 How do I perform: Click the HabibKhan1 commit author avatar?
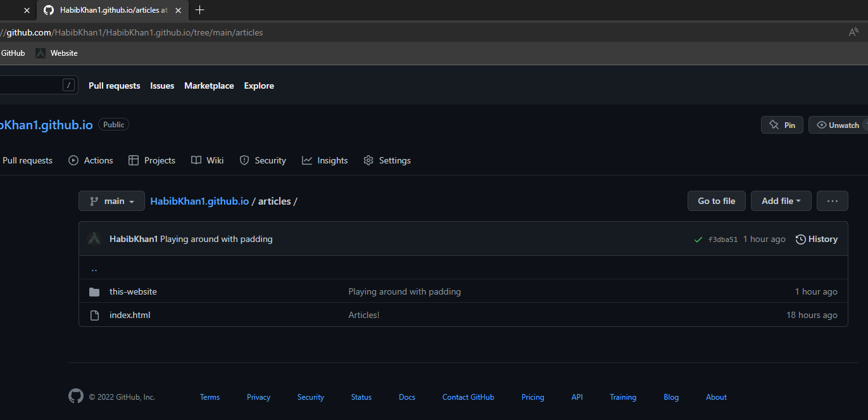94,239
